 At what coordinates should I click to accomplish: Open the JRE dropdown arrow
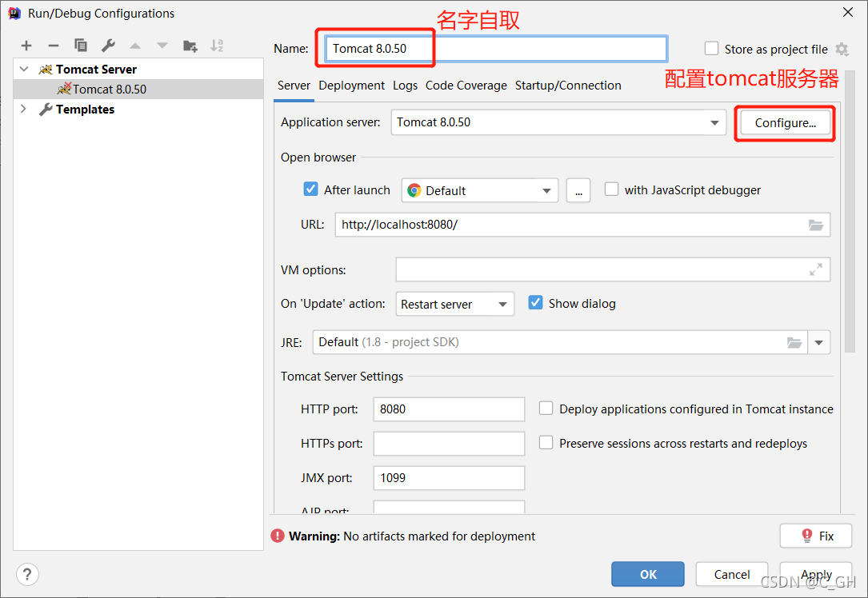click(818, 342)
